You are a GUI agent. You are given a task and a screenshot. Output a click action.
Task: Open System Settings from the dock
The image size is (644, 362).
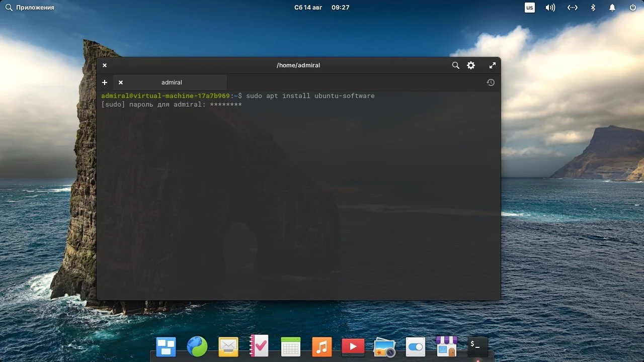(x=415, y=346)
